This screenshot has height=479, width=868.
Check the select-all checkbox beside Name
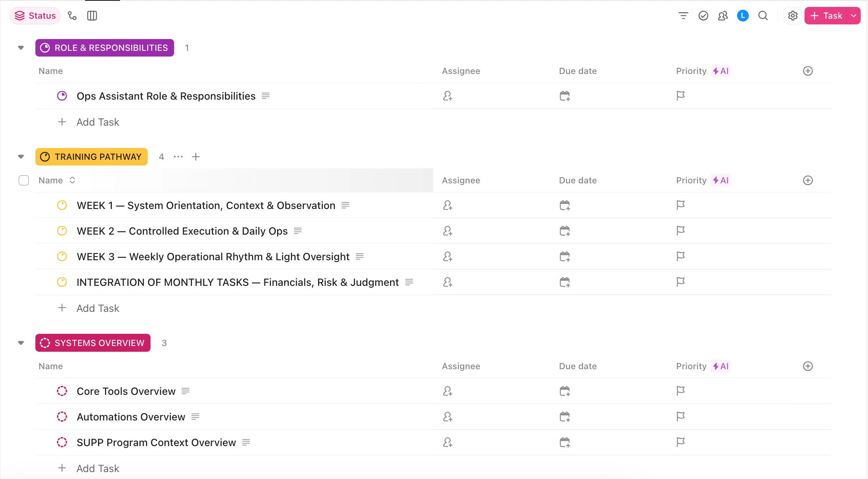[24, 180]
